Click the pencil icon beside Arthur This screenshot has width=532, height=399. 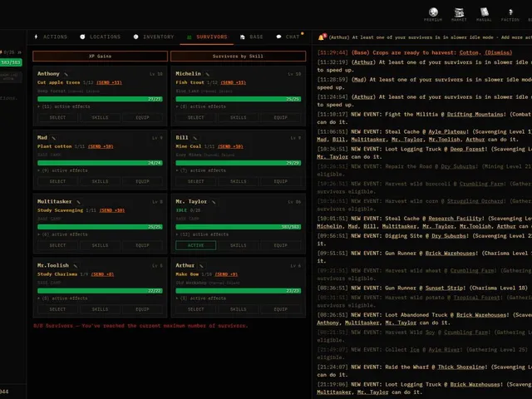pos(201,266)
